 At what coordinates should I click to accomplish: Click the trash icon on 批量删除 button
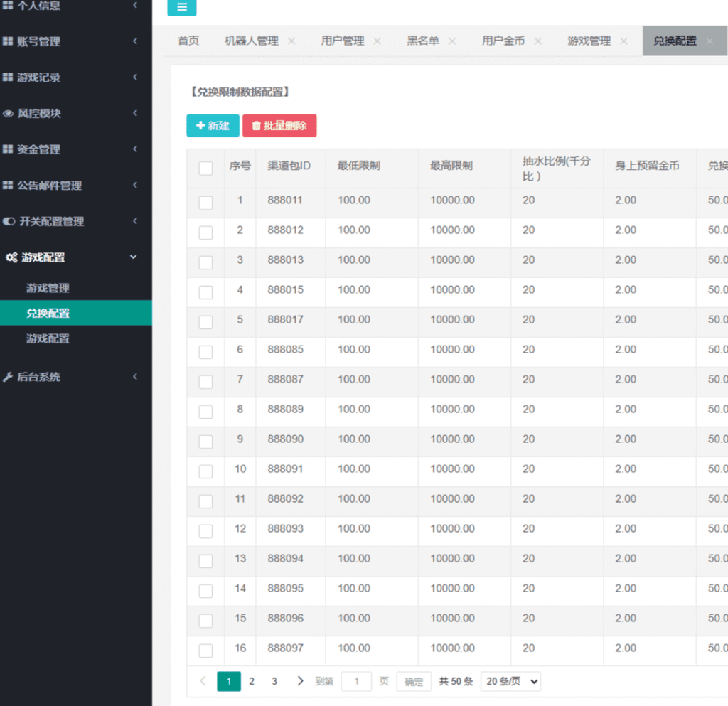click(x=256, y=125)
